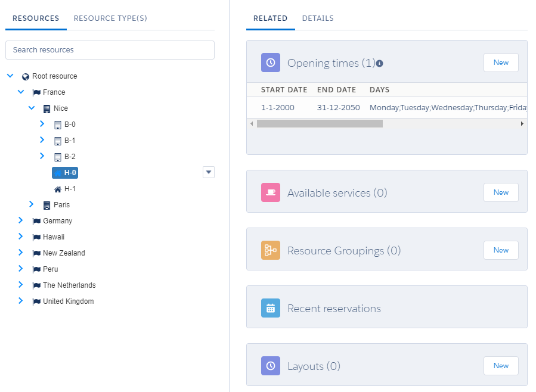This screenshot has height=392, width=536.
Task: Click the building icon next to Nice
Action: coord(45,108)
